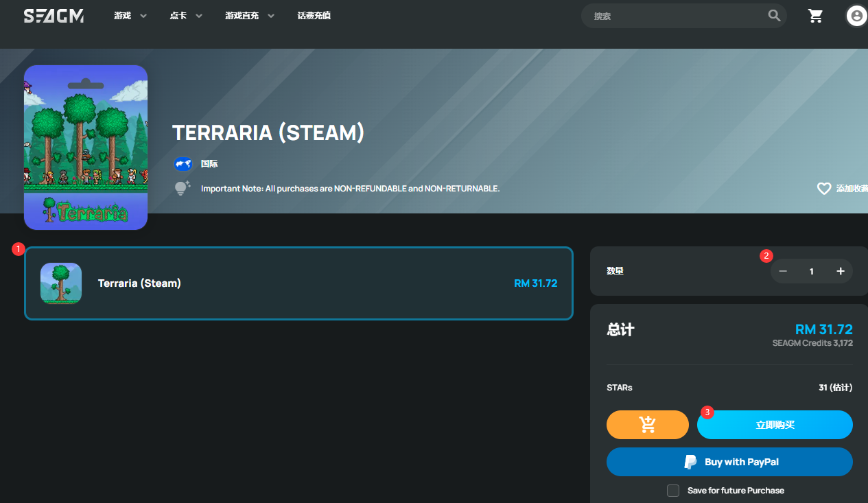Click the 立即购买 buy now button
The width and height of the screenshot is (868, 503).
click(775, 425)
